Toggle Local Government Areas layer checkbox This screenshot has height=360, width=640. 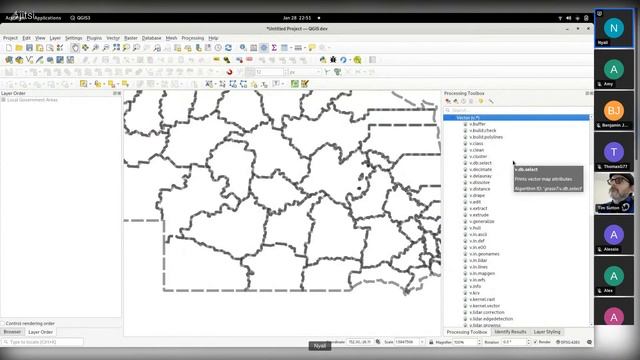coord(4,100)
